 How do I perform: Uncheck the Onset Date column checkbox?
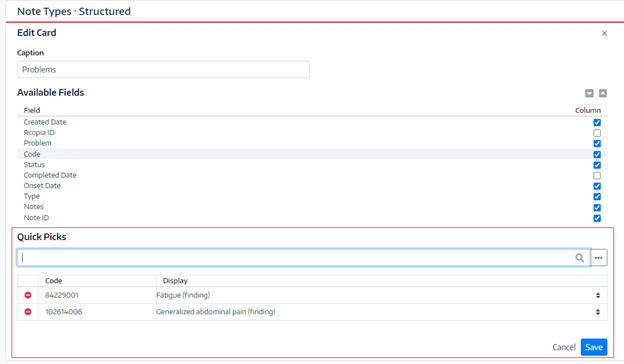pos(597,186)
